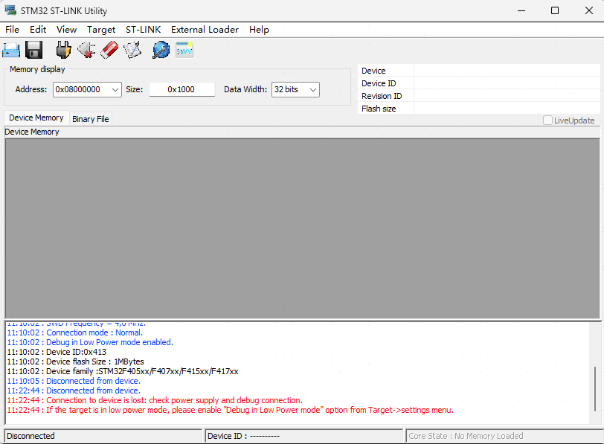The width and height of the screenshot is (604, 444).
Task: Click the Size field showing 0x1000
Action: point(182,90)
